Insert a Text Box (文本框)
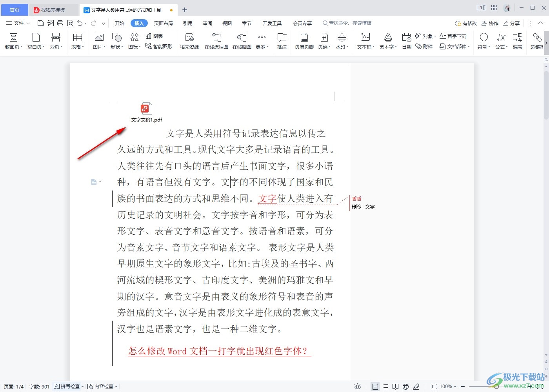549x392 pixels. tap(366, 41)
